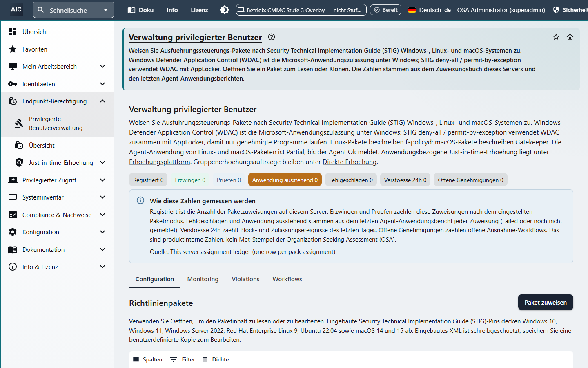Expand the Just-in-time-Erhoehung submenu
The width and height of the screenshot is (588, 368).
tap(102, 162)
